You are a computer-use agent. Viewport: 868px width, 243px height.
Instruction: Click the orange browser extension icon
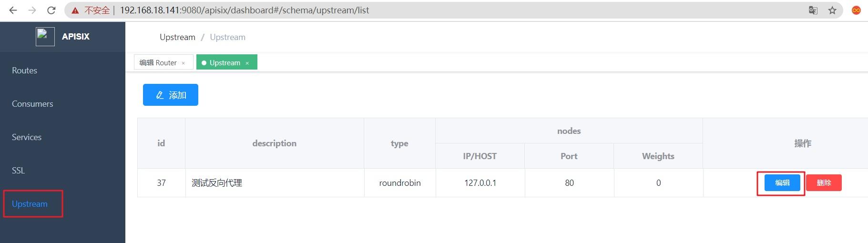pyautogui.click(x=856, y=10)
